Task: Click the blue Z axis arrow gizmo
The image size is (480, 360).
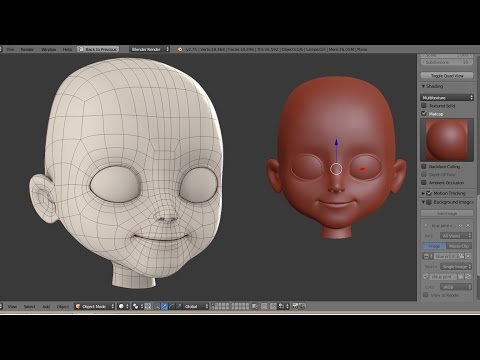Action: pyautogui.click(x=336, y=142)
